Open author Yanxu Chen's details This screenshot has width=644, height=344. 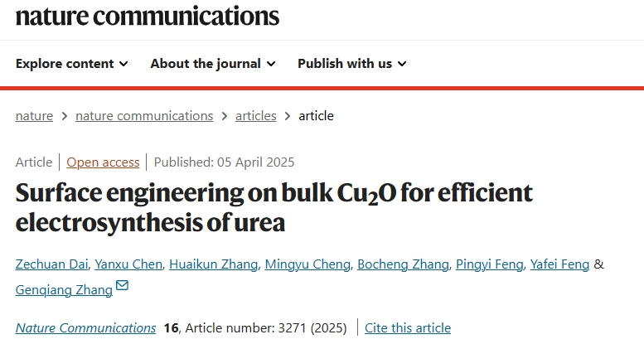(128, 264)
